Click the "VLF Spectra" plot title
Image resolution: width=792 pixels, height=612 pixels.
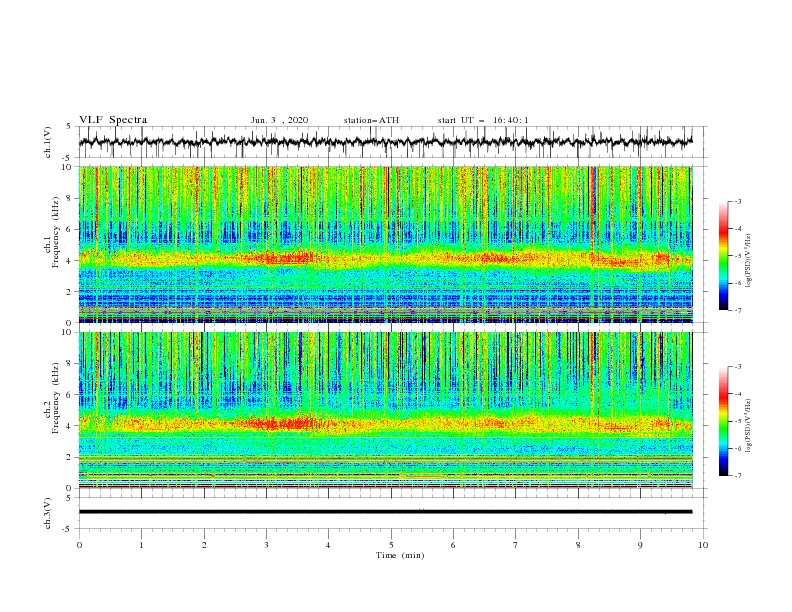click(113, 120)
